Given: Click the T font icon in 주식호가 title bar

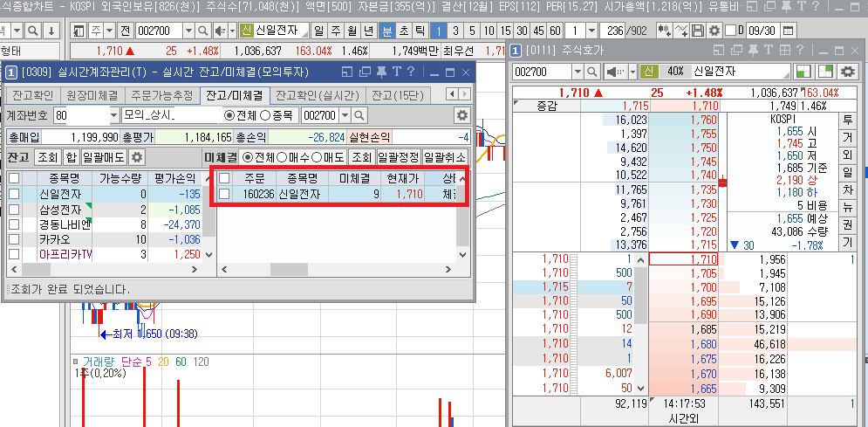Looking at the screenshot, I should coord(769,51).
